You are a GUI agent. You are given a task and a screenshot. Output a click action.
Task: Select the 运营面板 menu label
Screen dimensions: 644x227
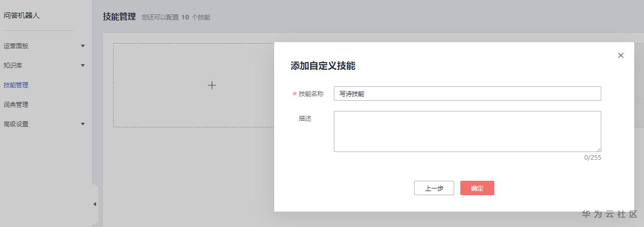16,46
